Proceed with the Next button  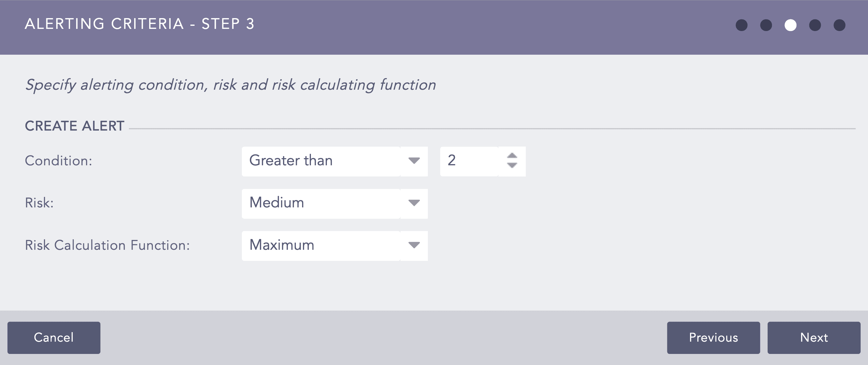point(814,337)
